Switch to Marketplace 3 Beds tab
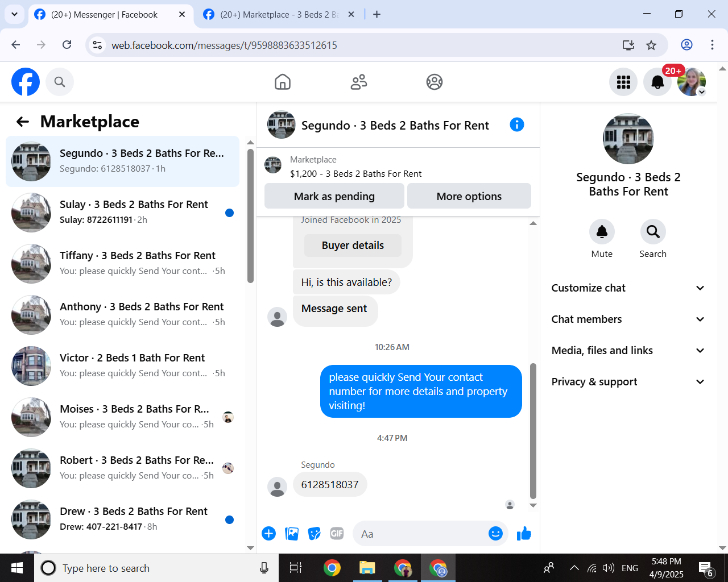 tap(279, 15)
